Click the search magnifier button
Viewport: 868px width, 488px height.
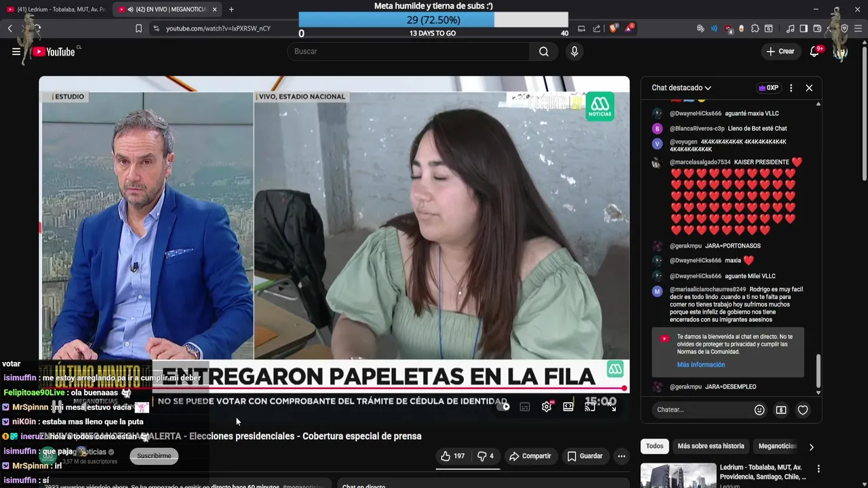[544, 52]
